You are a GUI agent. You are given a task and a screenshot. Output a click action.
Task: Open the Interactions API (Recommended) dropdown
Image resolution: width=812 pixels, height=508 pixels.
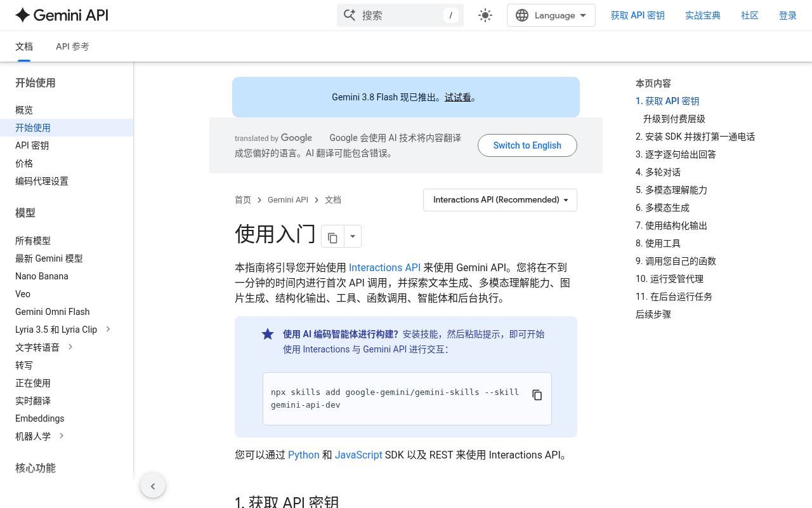click(500, 200)
